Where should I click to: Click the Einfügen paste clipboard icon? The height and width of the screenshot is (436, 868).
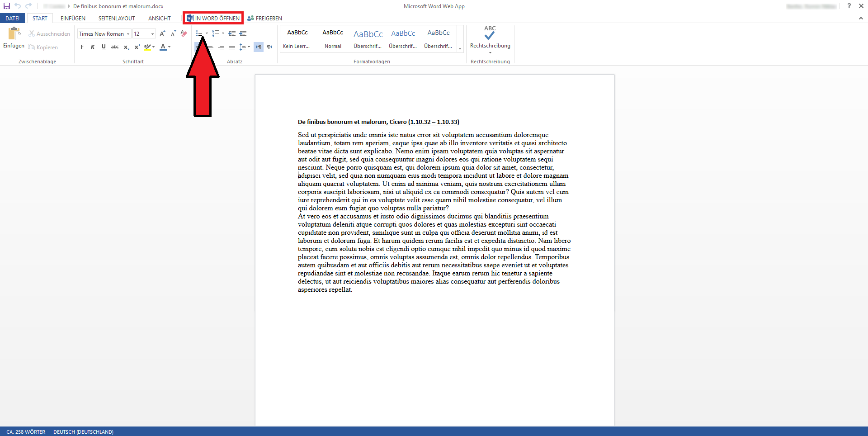(x=14, y=33)
